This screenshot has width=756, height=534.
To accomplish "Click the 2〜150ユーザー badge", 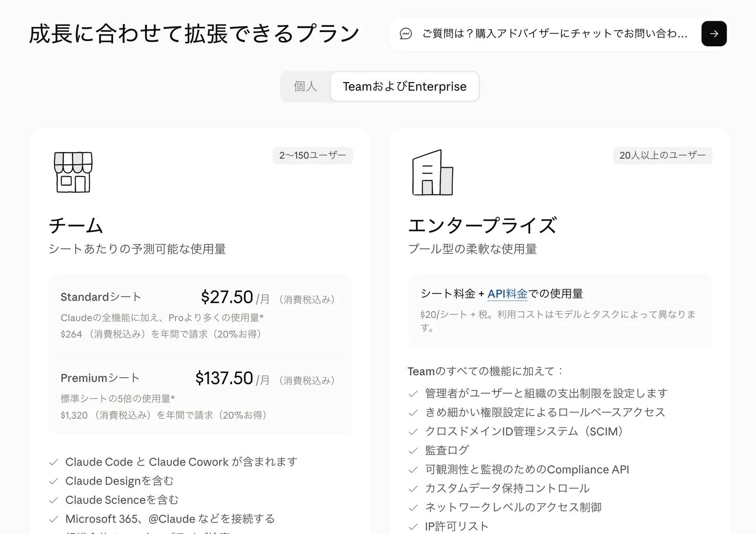I will click(313, 155).
